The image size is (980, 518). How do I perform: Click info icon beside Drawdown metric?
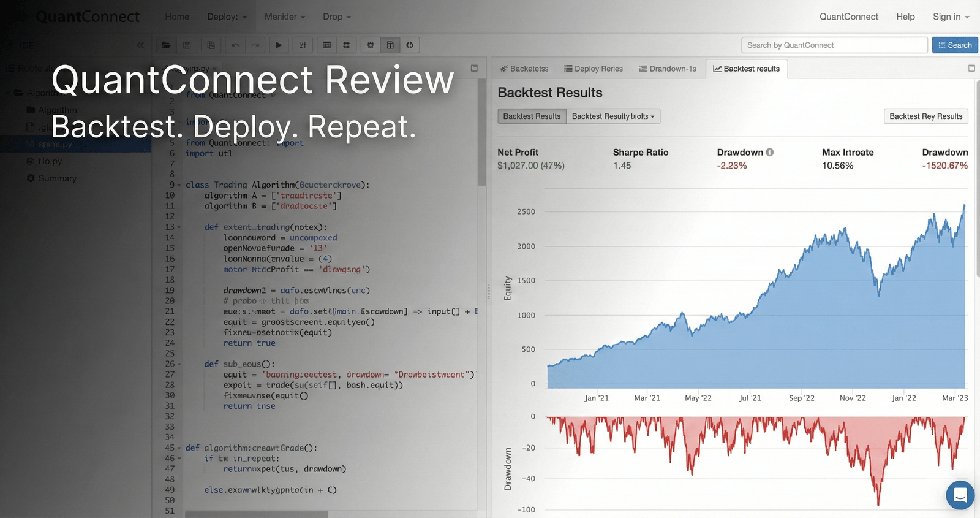coord(770,152)
